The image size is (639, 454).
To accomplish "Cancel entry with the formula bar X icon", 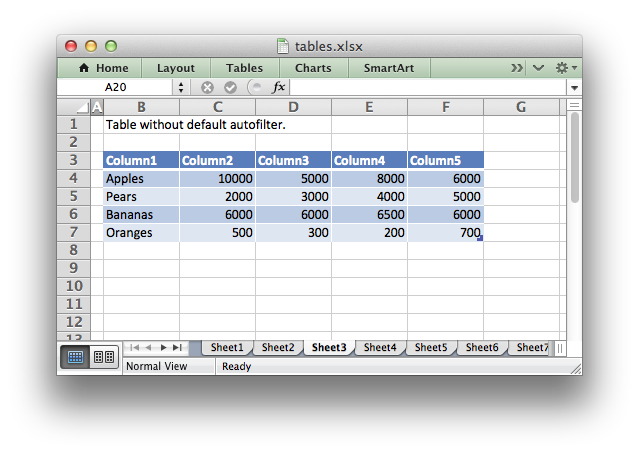I will point(207,87).
